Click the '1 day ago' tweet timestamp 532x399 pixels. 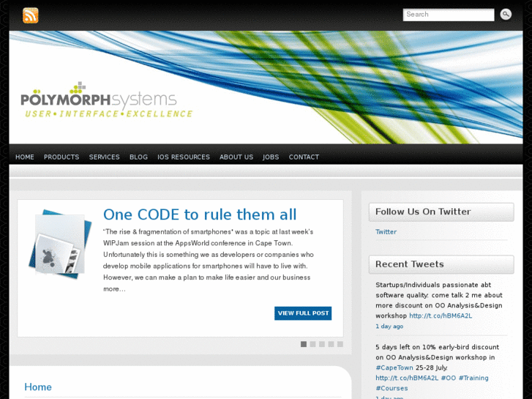389,327
